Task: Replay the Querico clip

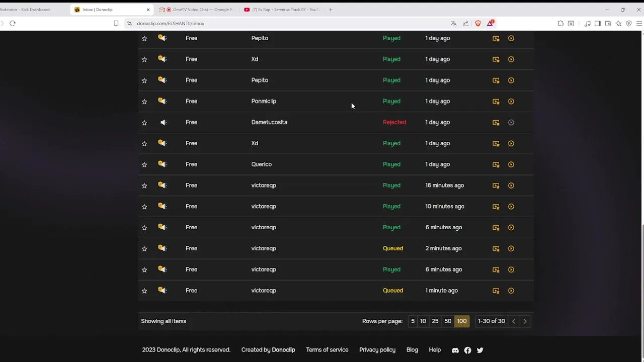Action: (x=511, y=164)
